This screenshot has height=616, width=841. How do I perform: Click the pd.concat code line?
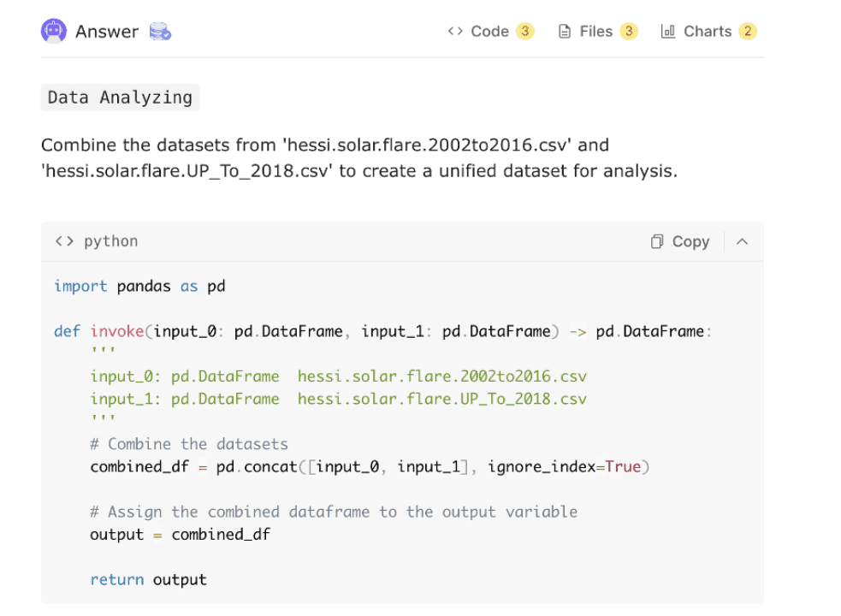tap(370, 466)
